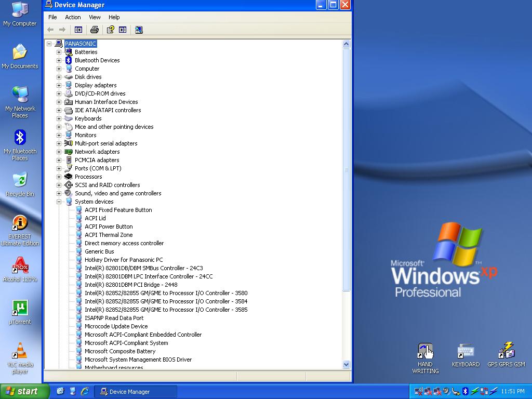Click the Properties help toolbar icon
The height and width of the screenshot is (399, 532).
click(110, 30)
